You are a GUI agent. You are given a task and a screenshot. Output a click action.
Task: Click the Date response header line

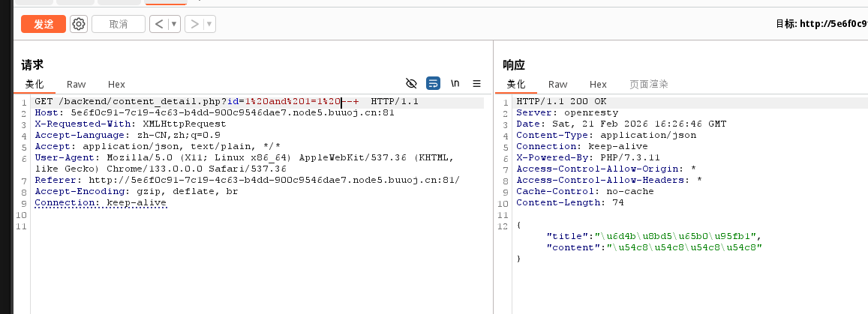coord(621,124)
